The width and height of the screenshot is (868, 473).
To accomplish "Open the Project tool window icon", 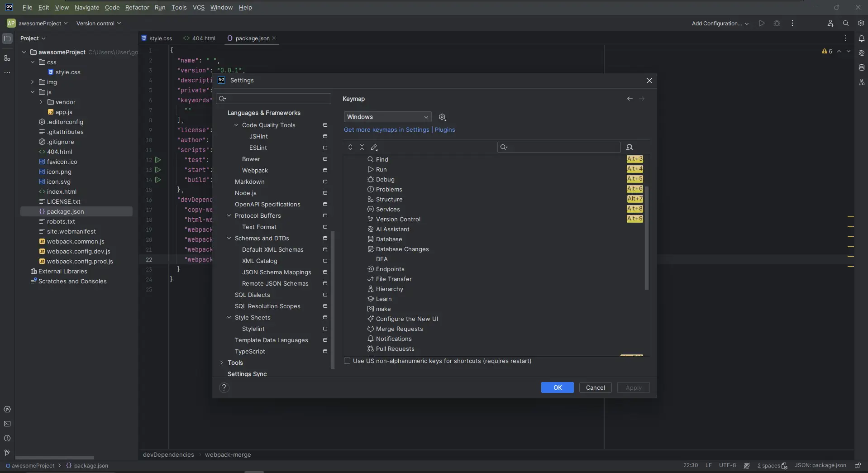I will [7, 38].
